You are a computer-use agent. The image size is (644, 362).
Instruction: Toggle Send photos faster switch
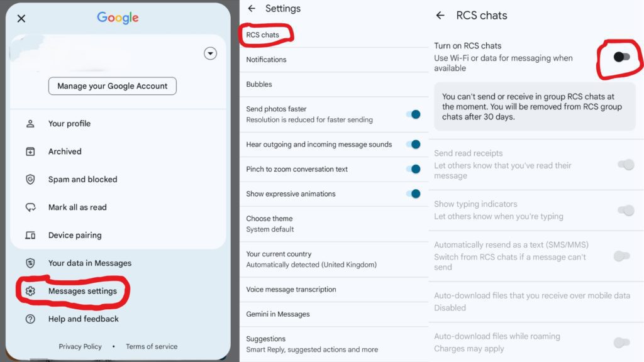point(414,114)
